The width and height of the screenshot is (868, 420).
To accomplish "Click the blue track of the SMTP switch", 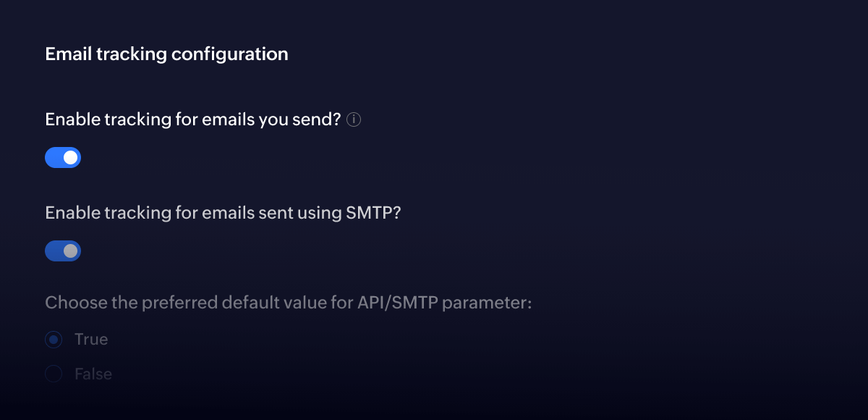I will pos(54,251).
